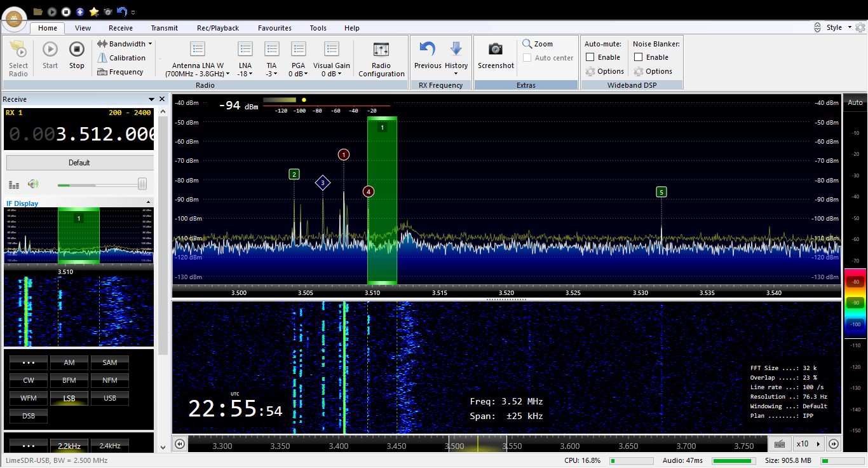Image resolution: width=868 pixels, height=468 pixels.
Task: Take a Screenshot with camera icon
Action: [496, 50]
